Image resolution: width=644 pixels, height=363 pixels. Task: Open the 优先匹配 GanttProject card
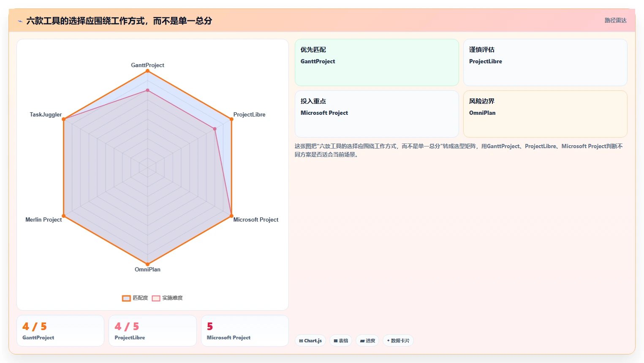point(377,62)
